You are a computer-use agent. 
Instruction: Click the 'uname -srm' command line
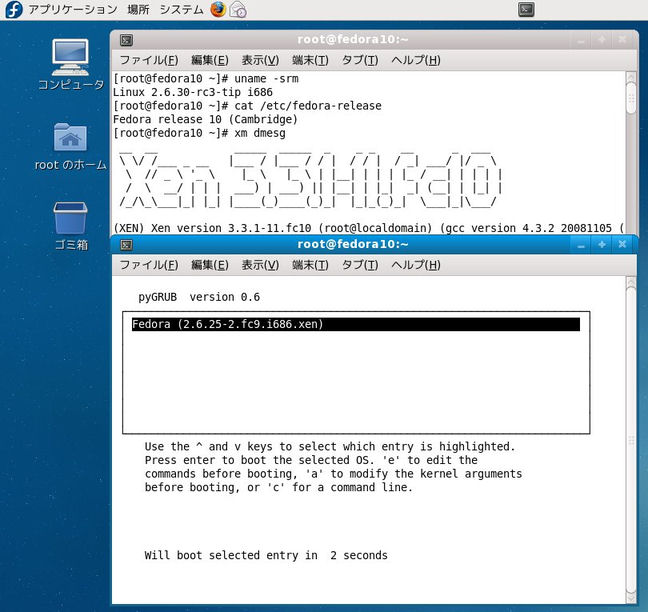(206, 79)
